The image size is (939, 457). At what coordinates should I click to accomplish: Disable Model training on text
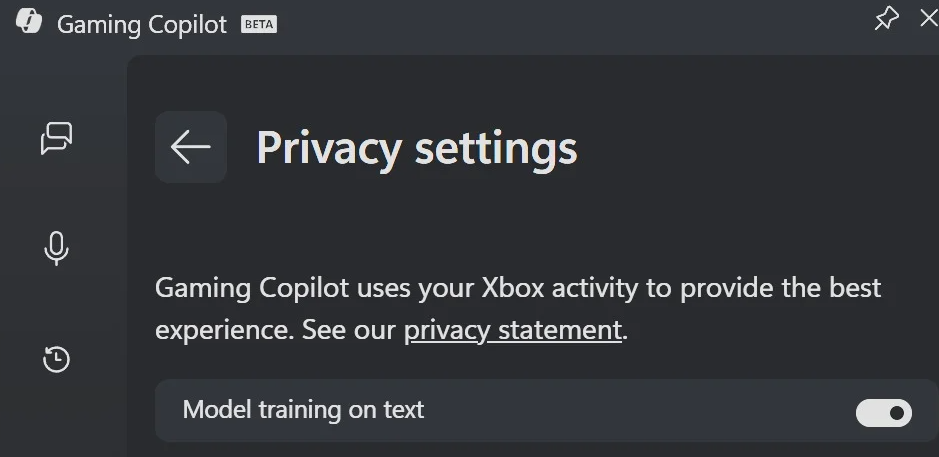(x=884, y=411)
